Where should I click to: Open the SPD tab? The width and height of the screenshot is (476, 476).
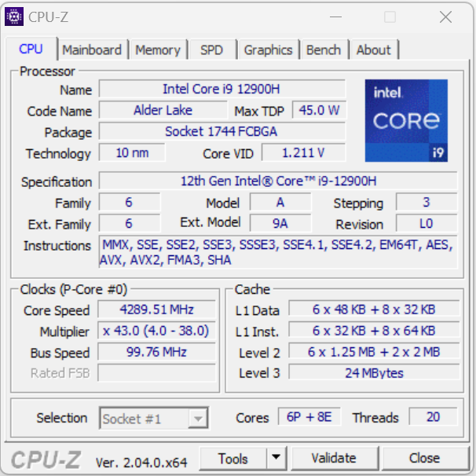[x=211, y=49]
